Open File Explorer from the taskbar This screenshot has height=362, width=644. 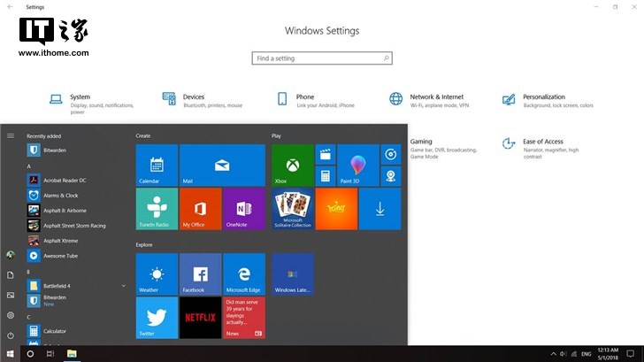pyautogui.click(x=72, y=354)
